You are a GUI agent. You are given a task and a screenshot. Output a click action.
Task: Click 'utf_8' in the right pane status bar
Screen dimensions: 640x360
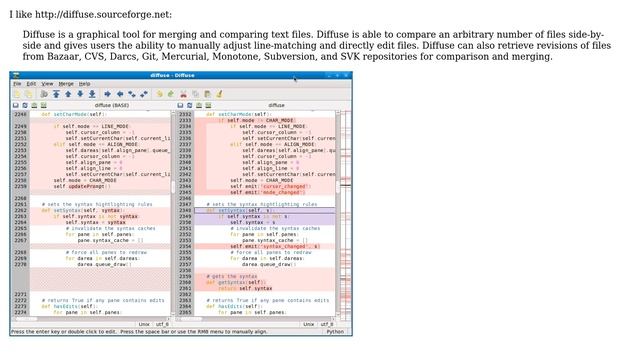[327, 324]
